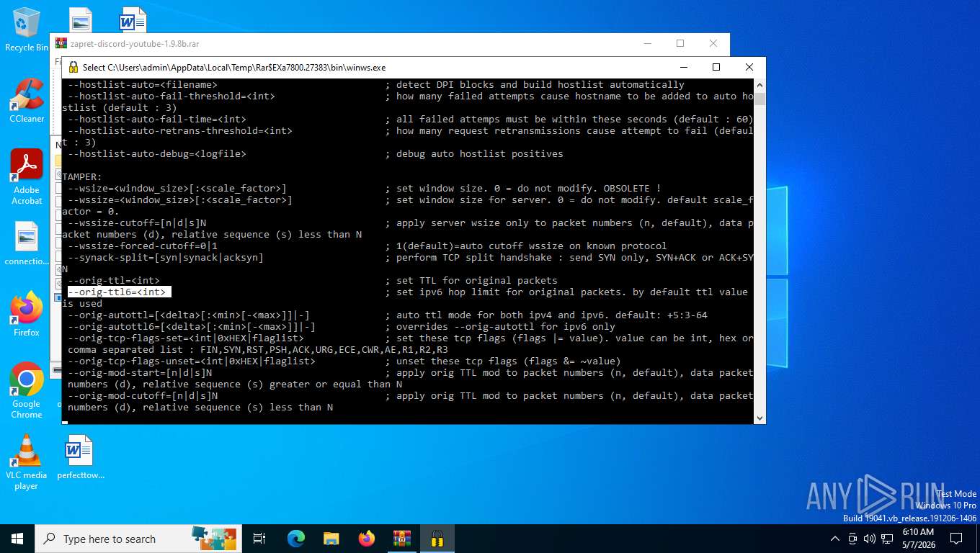
Task: Select the perfecttow... Word document on desktop
Action: (x=81, y=457)
